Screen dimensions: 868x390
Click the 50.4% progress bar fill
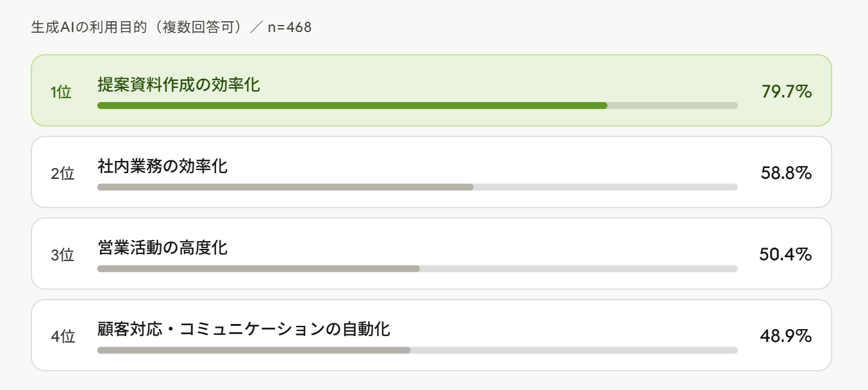click(x=258, y=269)
